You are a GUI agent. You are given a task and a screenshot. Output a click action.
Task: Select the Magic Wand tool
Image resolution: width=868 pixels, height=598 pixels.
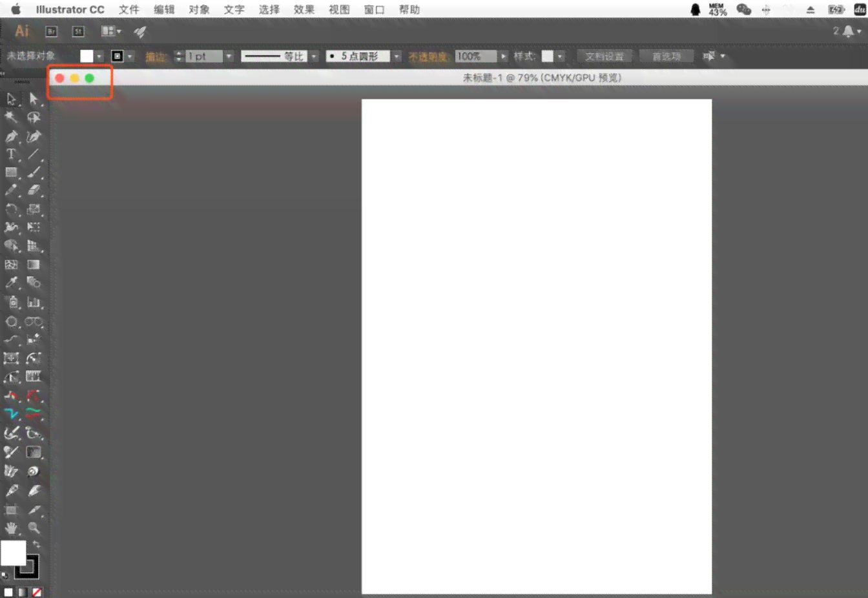(12, 118)
